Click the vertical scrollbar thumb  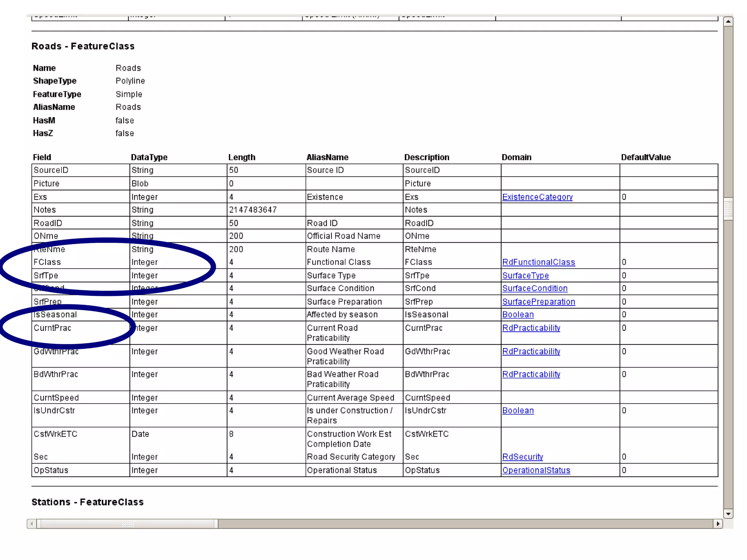(x=728, y=209)
